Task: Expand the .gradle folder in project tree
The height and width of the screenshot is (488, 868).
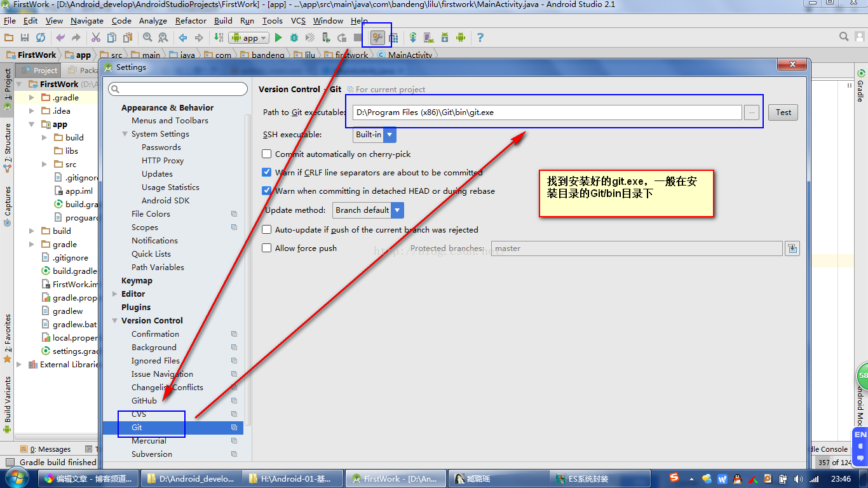Action: point(32,98)
